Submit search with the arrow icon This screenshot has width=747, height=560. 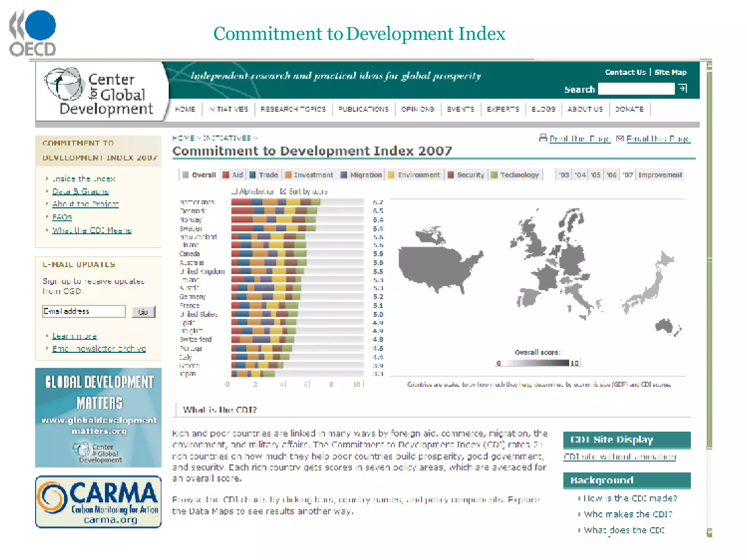point(682,89)
